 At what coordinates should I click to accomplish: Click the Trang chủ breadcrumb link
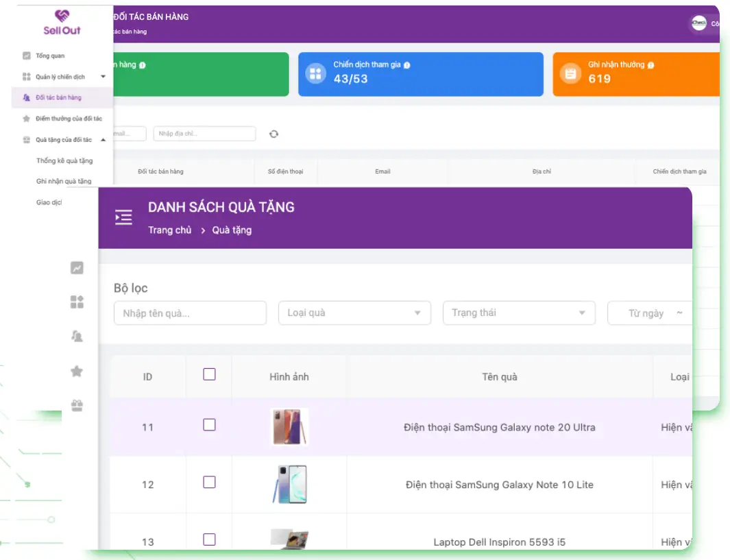[170, 230]
